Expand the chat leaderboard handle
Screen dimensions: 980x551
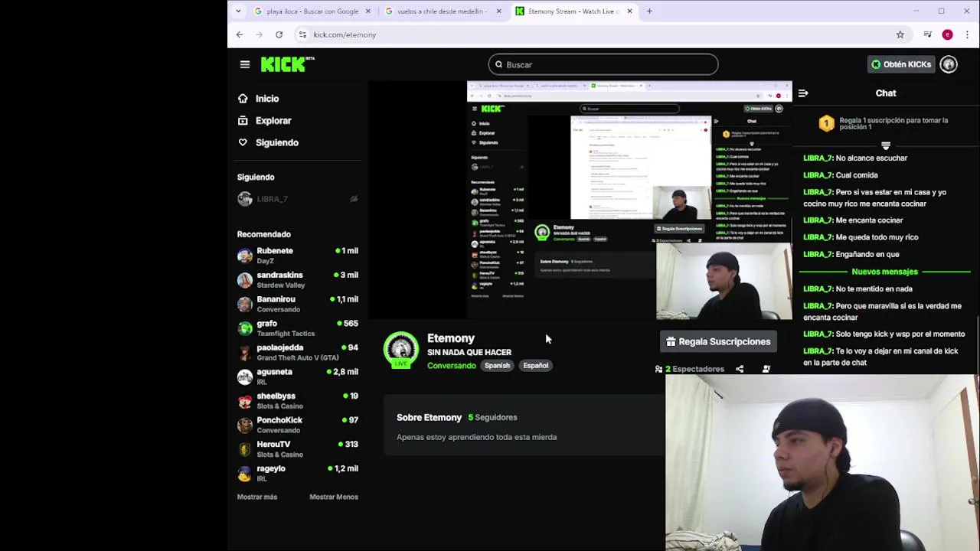coord(886,145)
